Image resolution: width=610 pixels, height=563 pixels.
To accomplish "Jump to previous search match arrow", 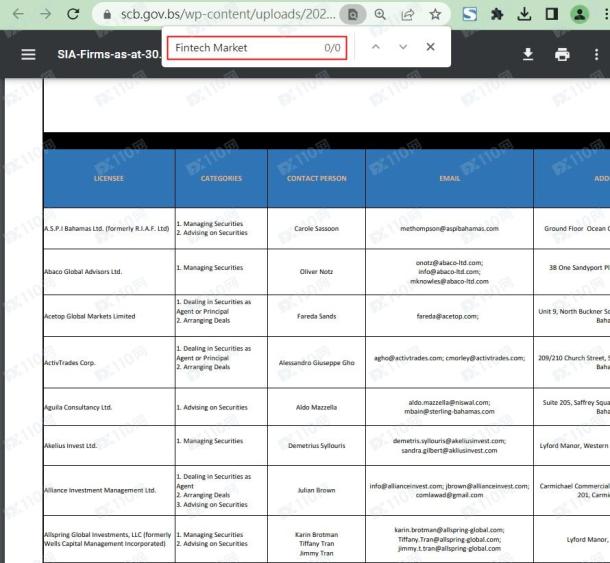I will coord(375,47).
